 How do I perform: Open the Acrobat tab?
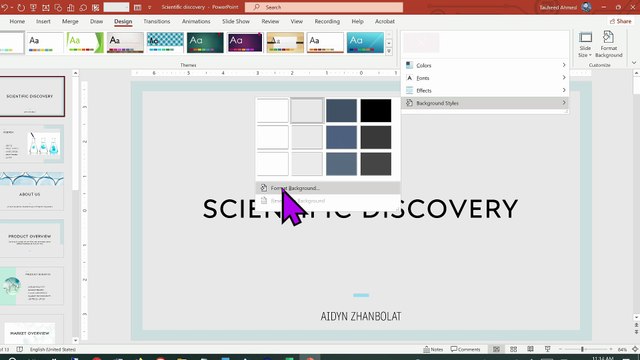pyautogui.click(x=384, y=21)
